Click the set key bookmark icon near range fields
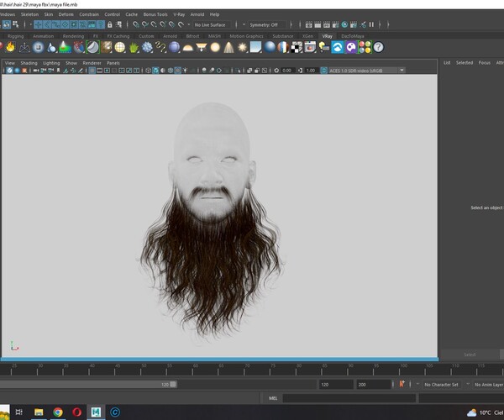The image size is (504, 420). coord(402,384)
